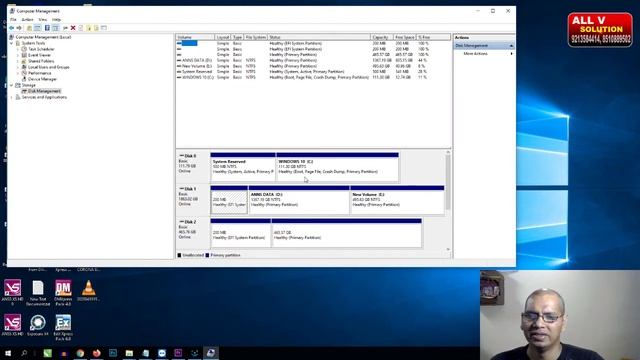The height and width of the screenshot is (360, 640).
Task: Click the Back arrow in the toolbar
Action: pyautogui.click(x=11, y=28)
